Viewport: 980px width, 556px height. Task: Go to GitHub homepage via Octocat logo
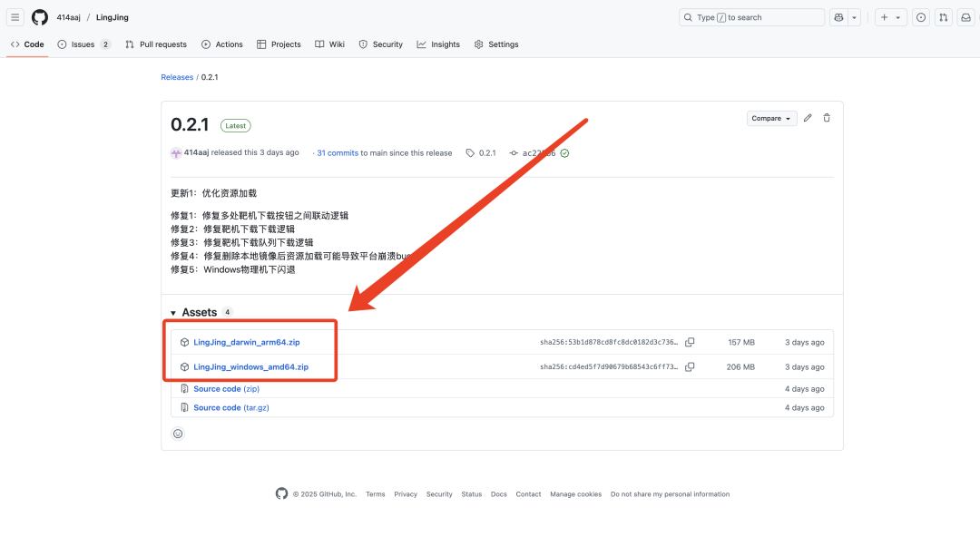40,17
